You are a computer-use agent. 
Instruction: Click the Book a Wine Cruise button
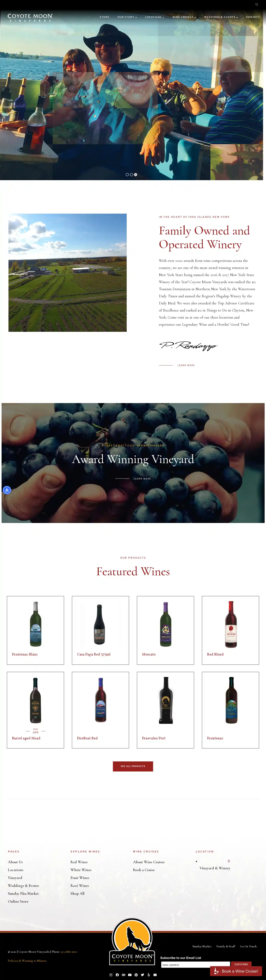click(236, 971)
